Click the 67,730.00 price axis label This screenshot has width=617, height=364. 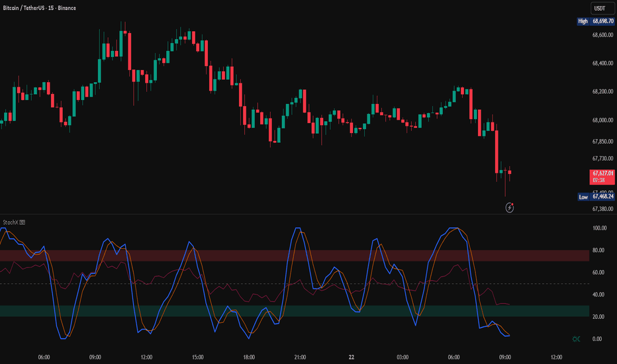[x=603, y=158]
